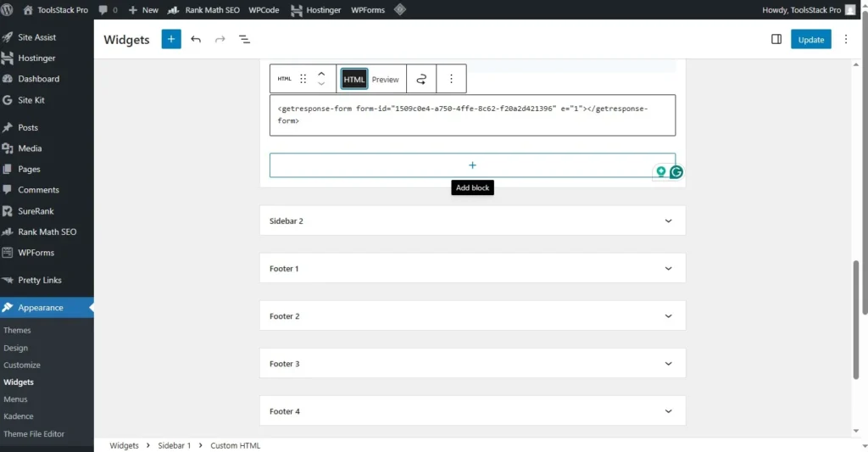The height and width of the screenshot is (452, 868).
Task: Click the diamond icon in admin bar
Action: pos(400,9)
